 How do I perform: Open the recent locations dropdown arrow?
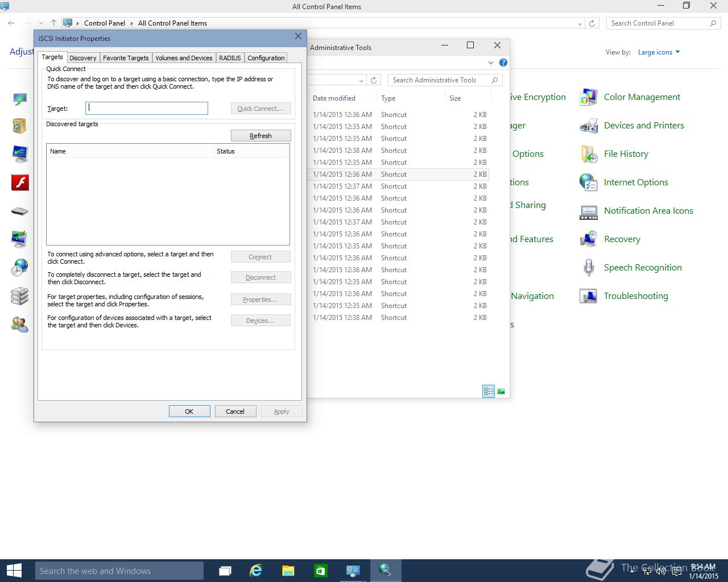pos(40,23)
